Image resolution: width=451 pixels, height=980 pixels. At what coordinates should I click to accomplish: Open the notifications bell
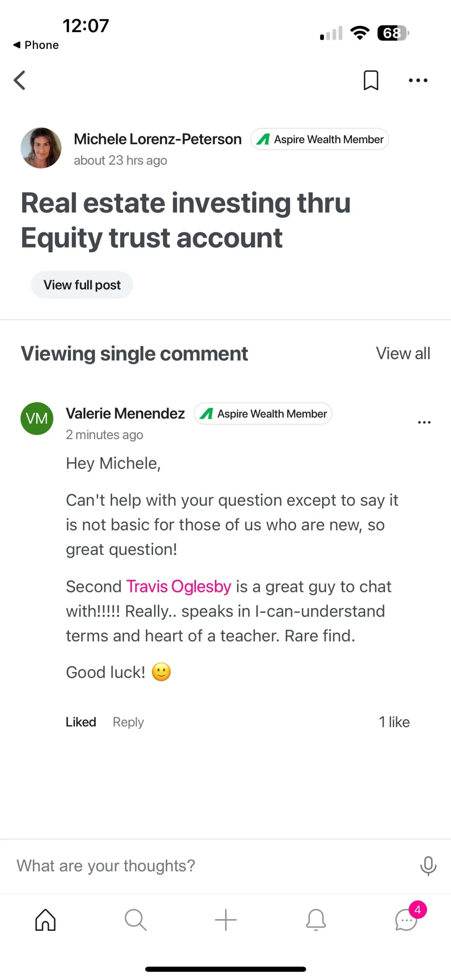[316, 919]
